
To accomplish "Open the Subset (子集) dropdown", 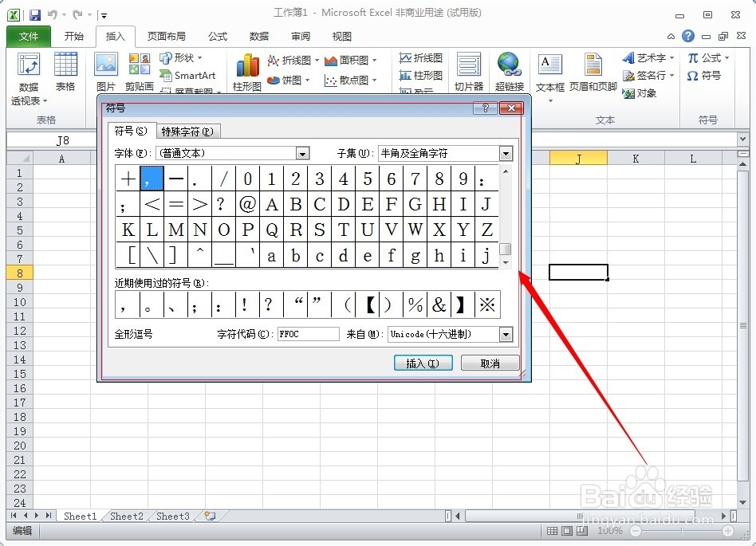I will tap(506, 154).
